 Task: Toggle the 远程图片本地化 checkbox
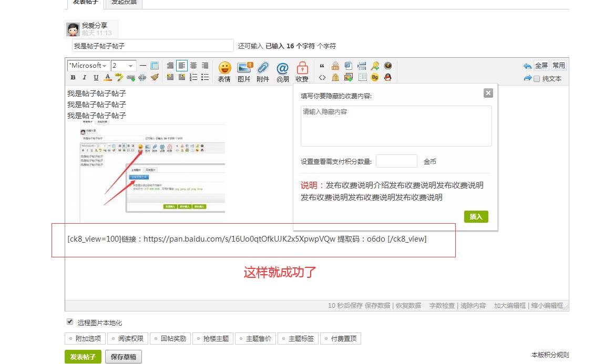coord(70,322)
